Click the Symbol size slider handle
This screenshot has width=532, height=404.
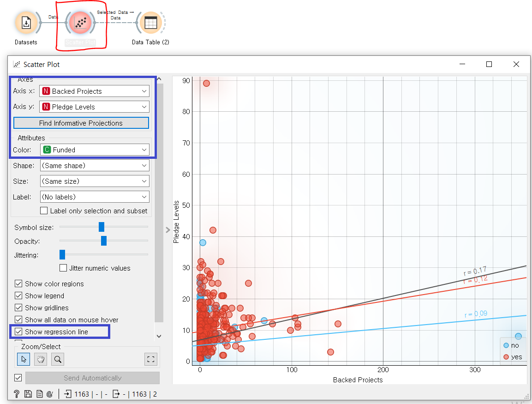click(x=102, y=227)
